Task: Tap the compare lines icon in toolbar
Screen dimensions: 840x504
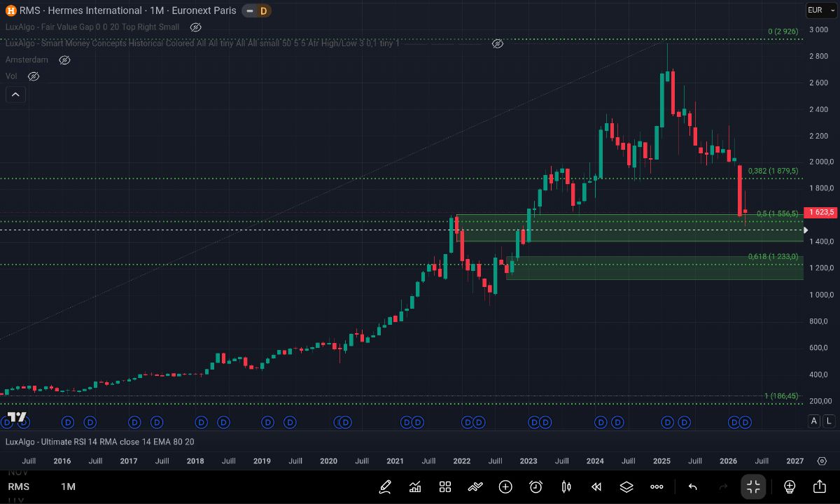Action: tap(475, 486)
